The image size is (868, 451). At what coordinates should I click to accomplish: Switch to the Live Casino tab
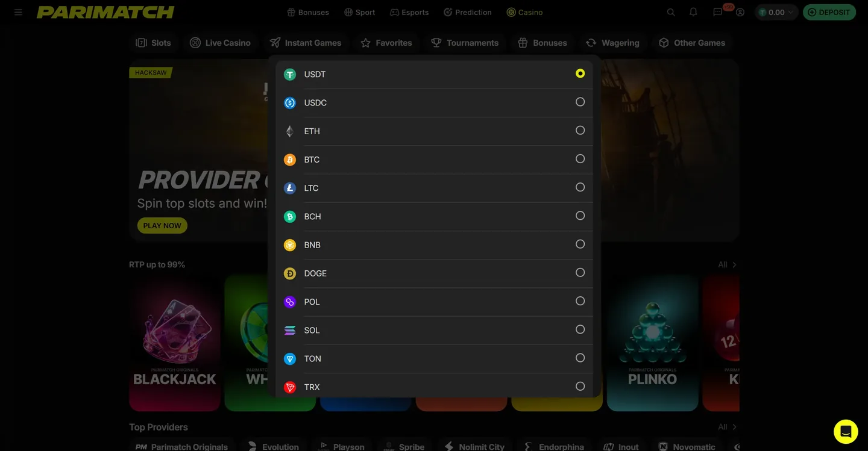tap(220, 43)
